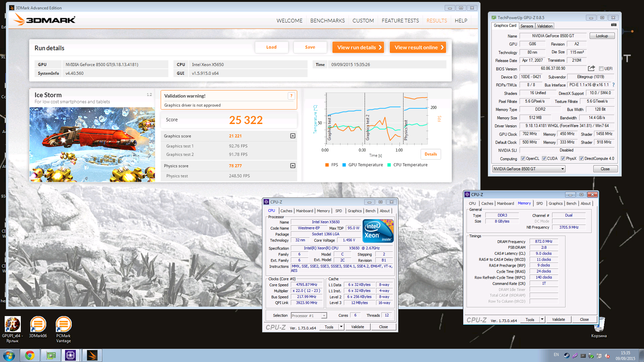
Task: Go to the FEATURE TESTS tab in 3DMark
Action: (x=400, y=21)
